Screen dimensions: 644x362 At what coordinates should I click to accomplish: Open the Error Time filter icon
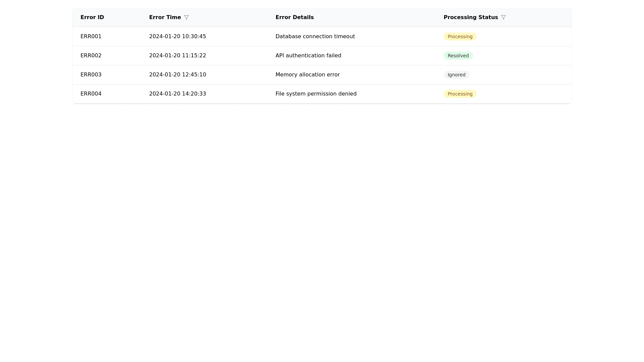[x=186, y=17]
